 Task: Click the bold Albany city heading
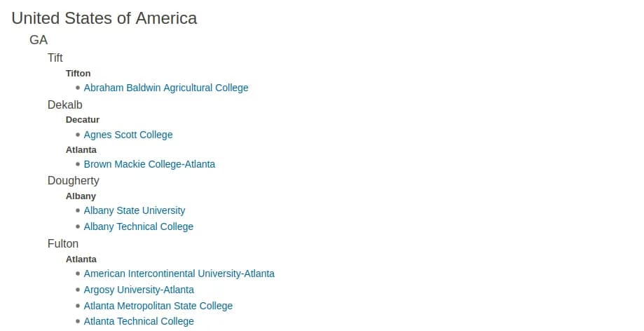(81, 196)
